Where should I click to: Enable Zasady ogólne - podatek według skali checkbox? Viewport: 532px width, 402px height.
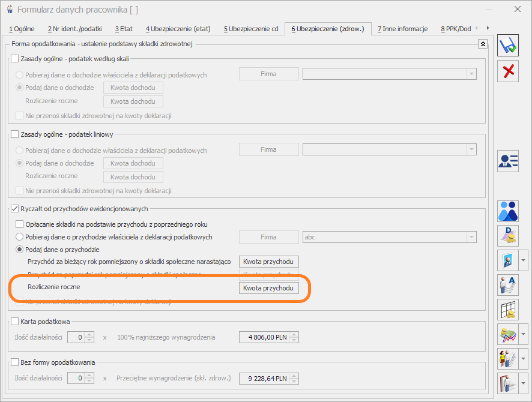pos(16,58)
